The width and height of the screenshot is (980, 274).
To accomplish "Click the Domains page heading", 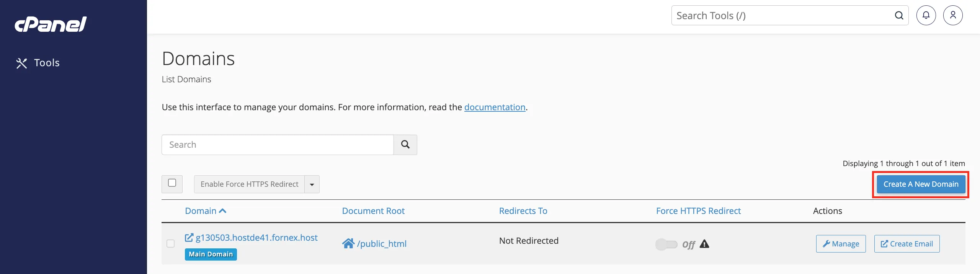I will pos(198,59).
